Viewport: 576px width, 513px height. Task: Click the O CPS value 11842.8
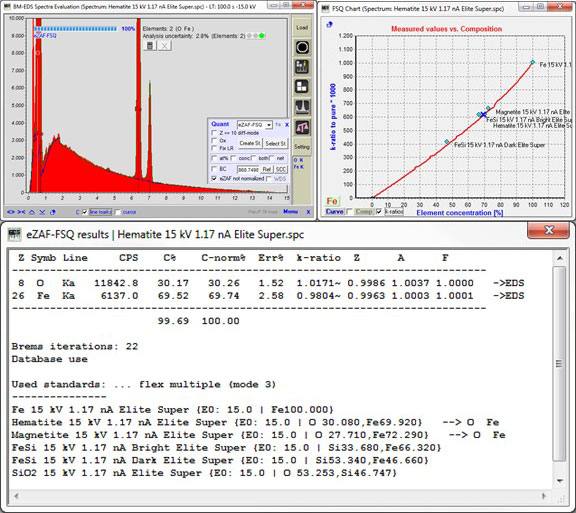116,283
